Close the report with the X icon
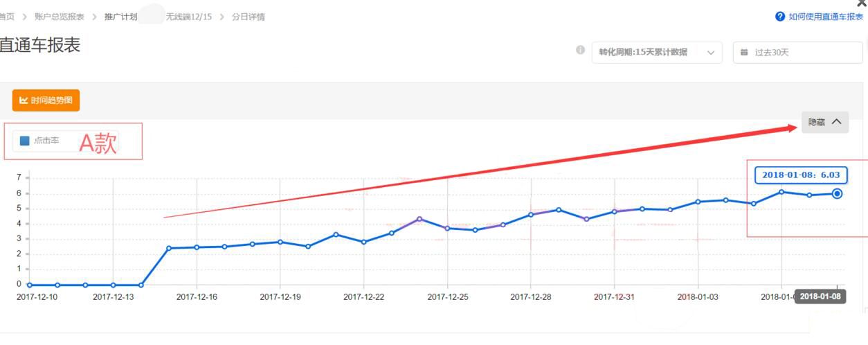The width and height of the screenshot is (868, 345). tap(862, 3)
